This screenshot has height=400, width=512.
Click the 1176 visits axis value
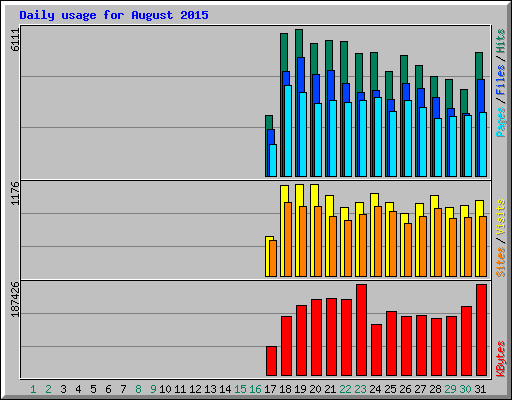15,193
